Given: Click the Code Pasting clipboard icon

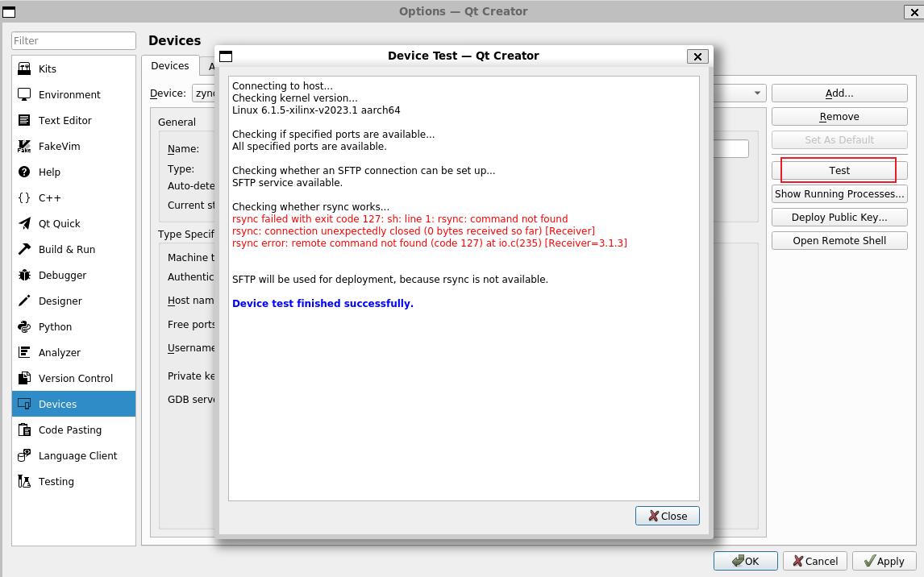Looking at the screenshot, I should tap(24, 430).
